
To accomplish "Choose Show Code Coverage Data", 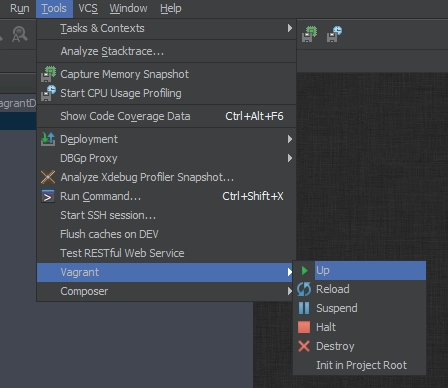I will click(166, 116).
